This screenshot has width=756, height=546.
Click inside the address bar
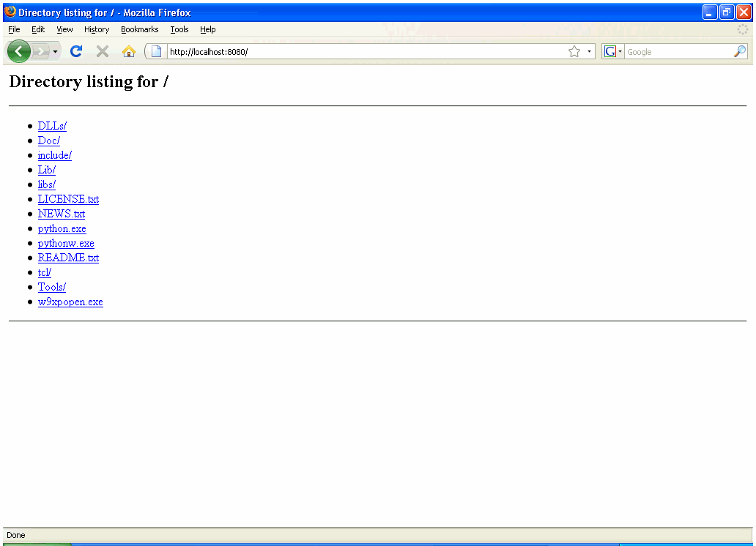tap(330, 51)
